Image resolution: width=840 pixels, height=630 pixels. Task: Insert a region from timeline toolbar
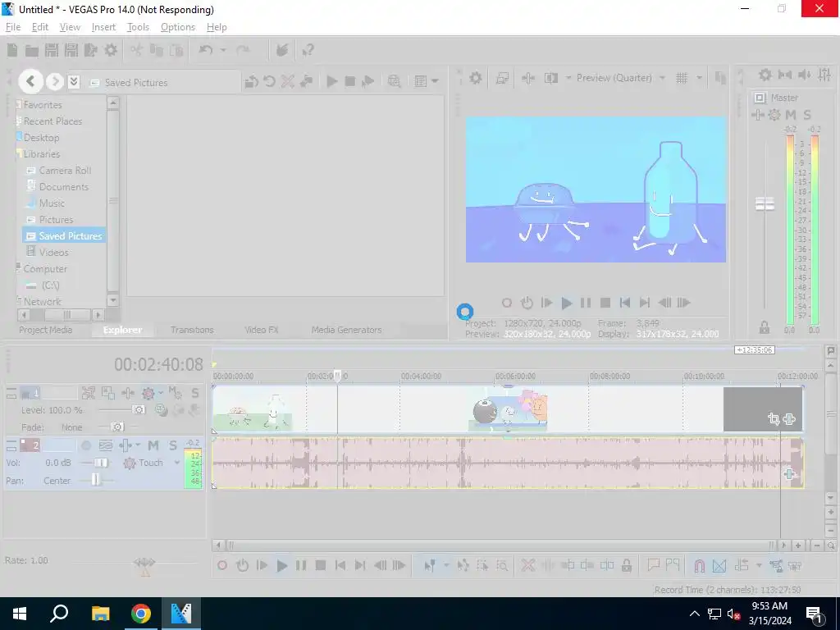point(673,564)
